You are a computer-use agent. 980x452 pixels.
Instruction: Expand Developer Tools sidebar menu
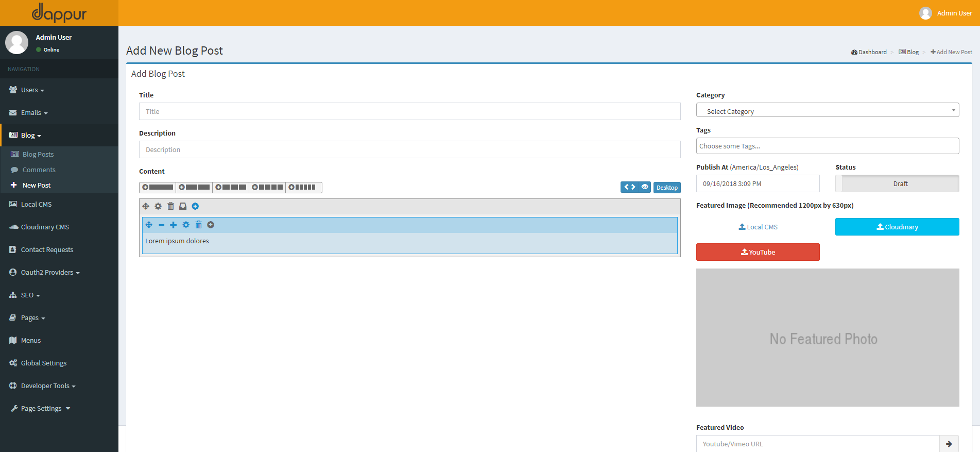[59, 386]
